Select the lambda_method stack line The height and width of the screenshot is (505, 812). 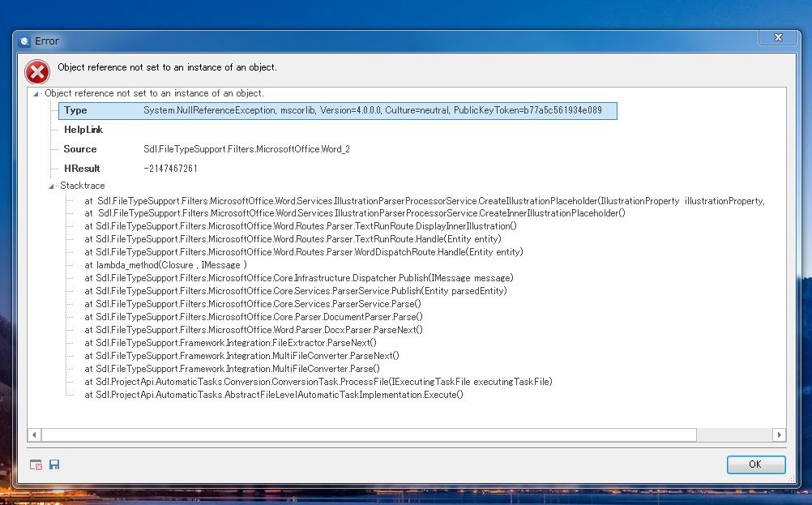click(x=165, y=265)
